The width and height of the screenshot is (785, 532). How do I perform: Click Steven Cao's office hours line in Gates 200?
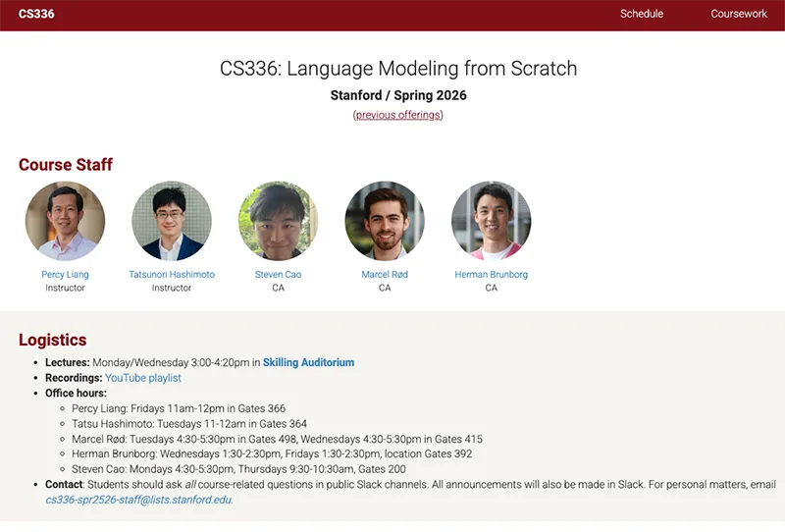(x=238, y=469)
